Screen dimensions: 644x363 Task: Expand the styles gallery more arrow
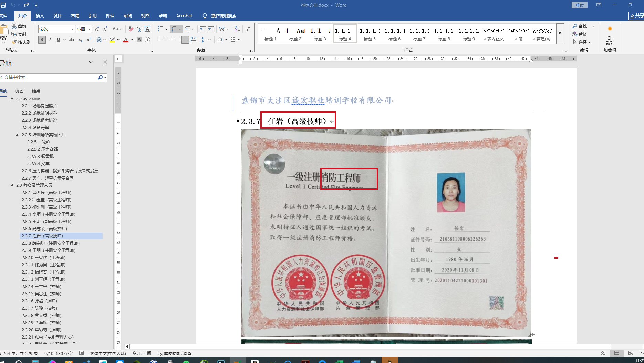(560, 34)
